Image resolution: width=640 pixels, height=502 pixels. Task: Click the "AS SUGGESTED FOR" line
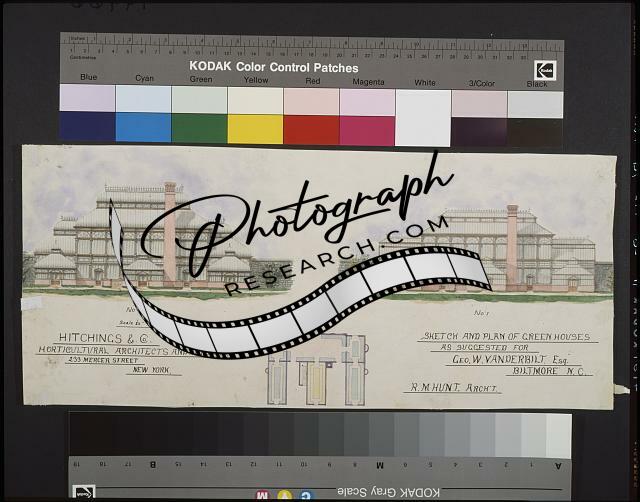click(485, 348)
